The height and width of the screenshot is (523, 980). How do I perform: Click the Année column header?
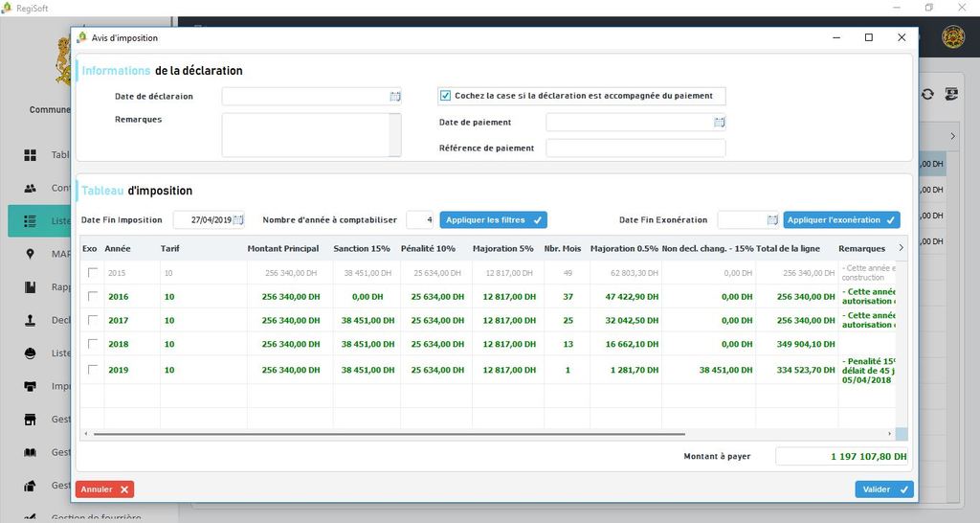click(x=118, y=249)
